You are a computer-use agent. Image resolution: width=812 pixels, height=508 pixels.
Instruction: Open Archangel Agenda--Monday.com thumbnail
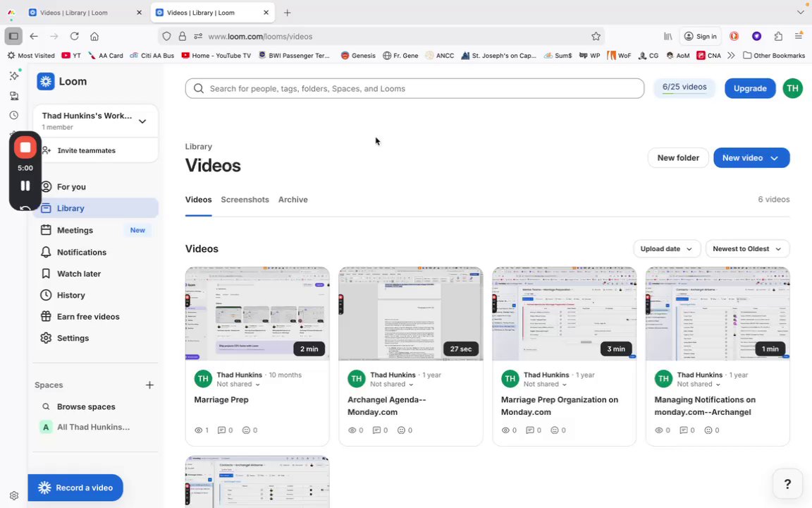pyautogui.click(x=411, y=313)
